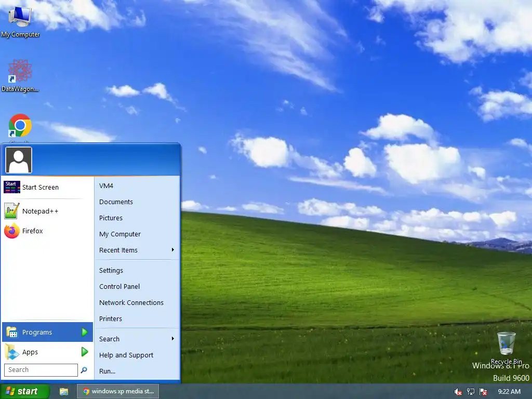
Task: Click the start menu Search box
Action: point(41,370)
